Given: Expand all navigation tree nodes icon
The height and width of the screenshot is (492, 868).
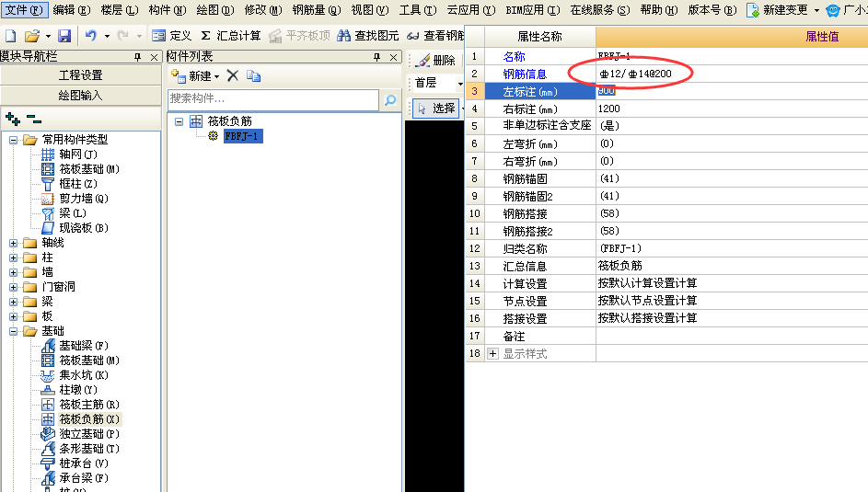Looking at the screenshot, I should coord(13,119).
